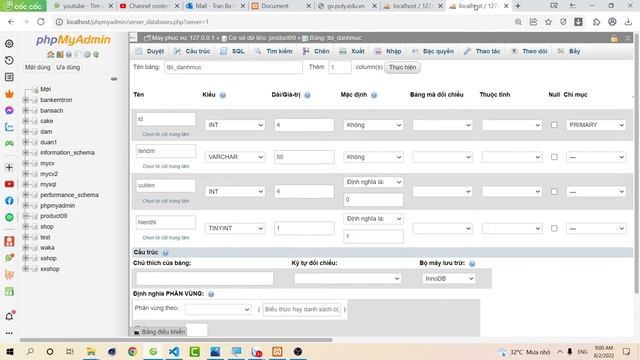The height and width of the screenshot is (360, 640).
Task: Open type dropdown showing TINYINT
Action: pos(235,228)
